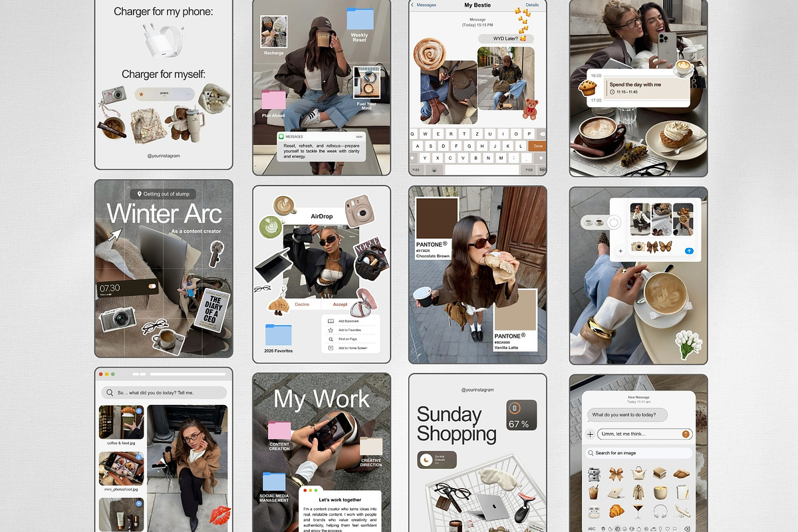This screenshot has height=532, width=798.
Task: Open the beige Creative Direction folder
Action: [x=371, y=447]
